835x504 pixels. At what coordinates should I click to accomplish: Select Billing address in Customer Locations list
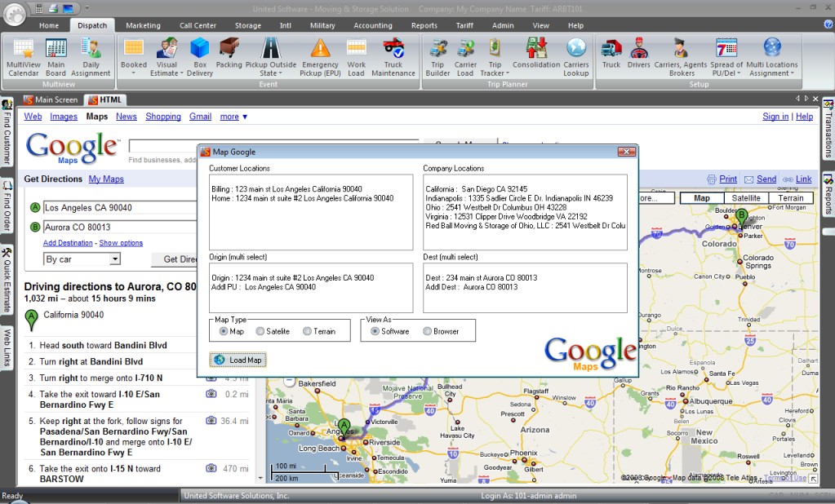(x=286, y=189)
